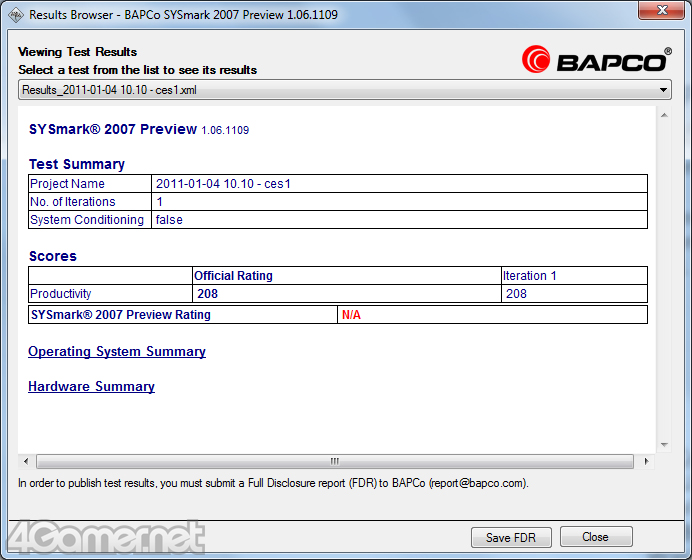
Task: Click the vertical scrollbar down arrow
Action: click(x=664, y=444)
